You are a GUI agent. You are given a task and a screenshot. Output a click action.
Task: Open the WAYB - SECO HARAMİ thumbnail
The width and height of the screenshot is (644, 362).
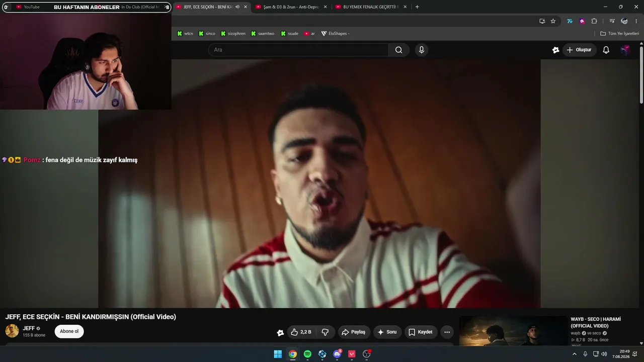tap(513, 331)
